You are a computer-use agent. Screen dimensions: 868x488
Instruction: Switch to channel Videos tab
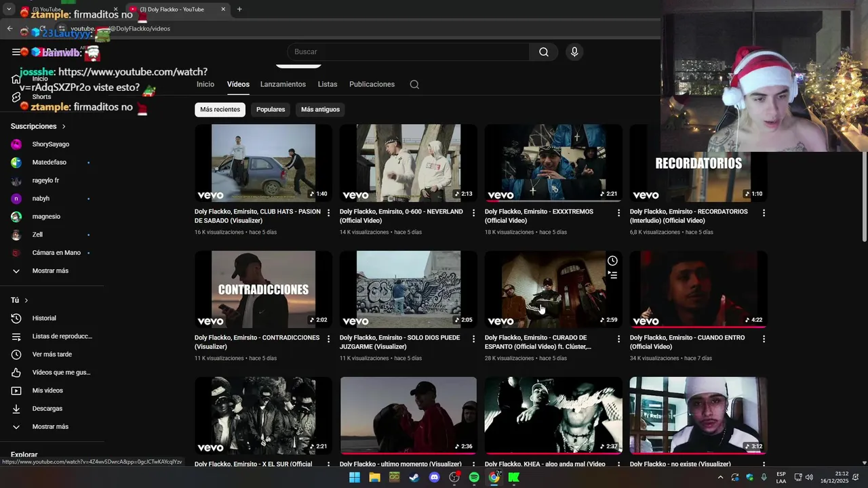click(x=238, y=85)
